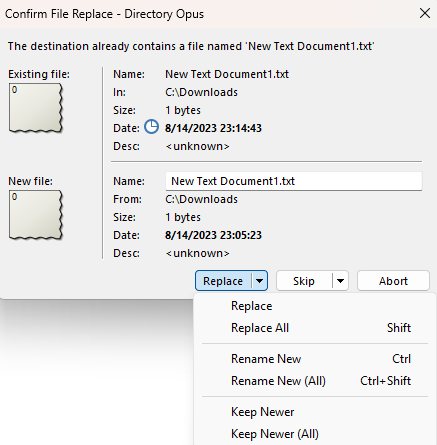Edit the new file Name field

tap(294, 181)
